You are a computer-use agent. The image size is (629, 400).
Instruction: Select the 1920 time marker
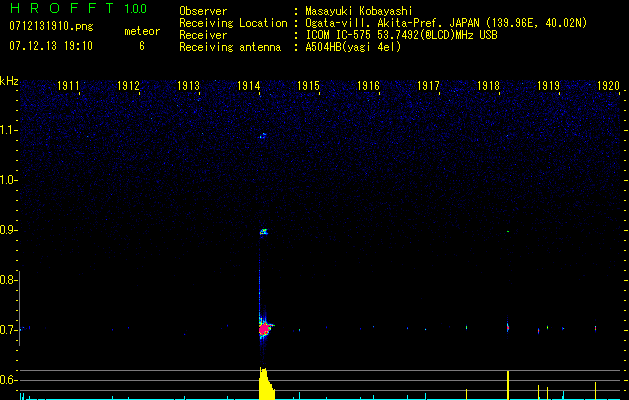609,86
